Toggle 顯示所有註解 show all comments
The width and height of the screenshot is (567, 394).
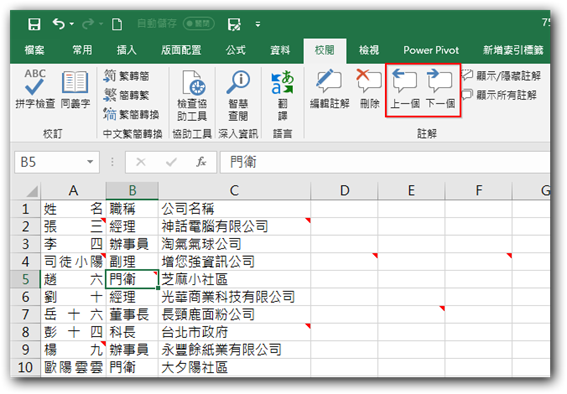499,95
